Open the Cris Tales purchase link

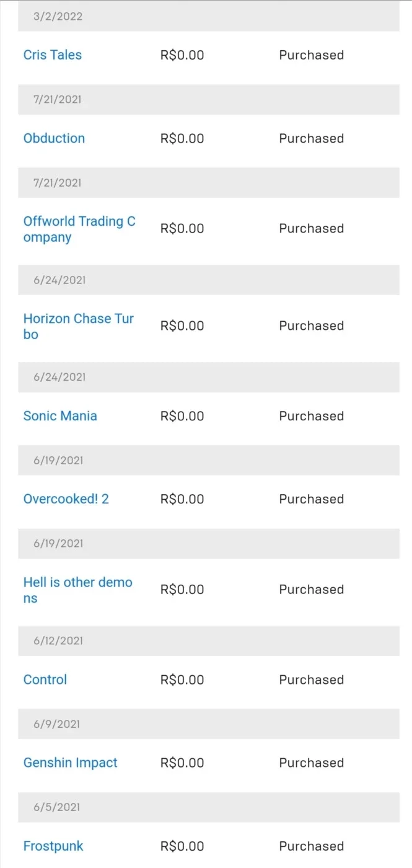point(53,55)
